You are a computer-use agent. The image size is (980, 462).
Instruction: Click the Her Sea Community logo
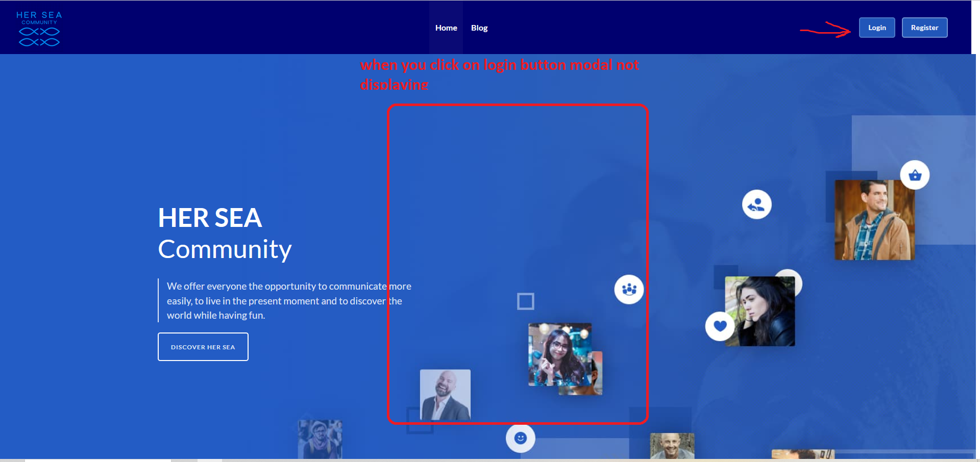[x=39, y=29]
